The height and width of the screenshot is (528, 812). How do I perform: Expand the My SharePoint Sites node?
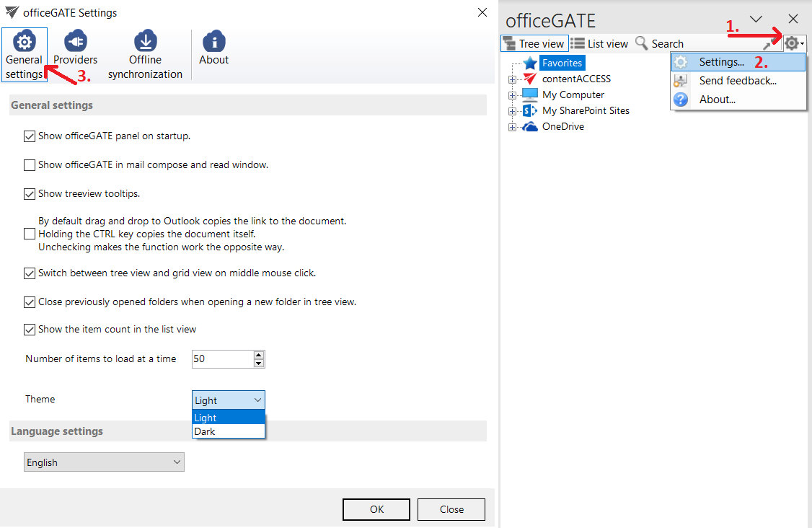pyautogui.click(x=513, y=111)
